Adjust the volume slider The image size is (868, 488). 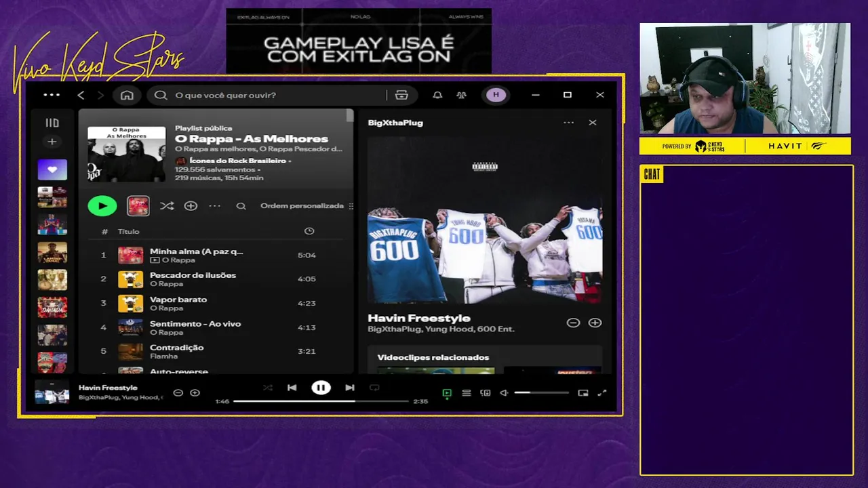541,392
